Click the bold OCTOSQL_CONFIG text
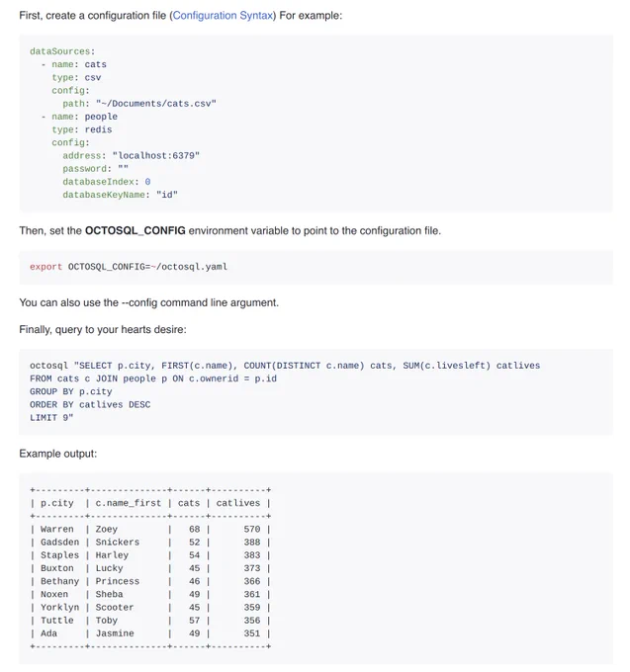 [135, 230]
